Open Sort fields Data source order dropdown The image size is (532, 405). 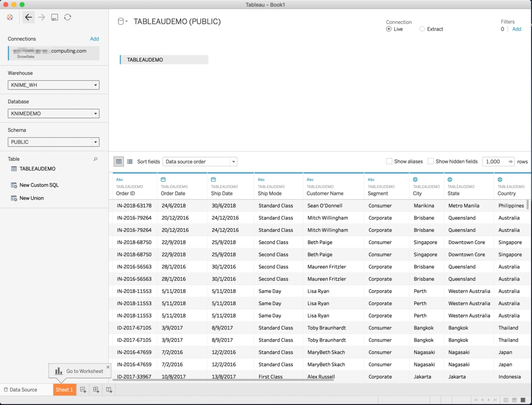point(200,161)
